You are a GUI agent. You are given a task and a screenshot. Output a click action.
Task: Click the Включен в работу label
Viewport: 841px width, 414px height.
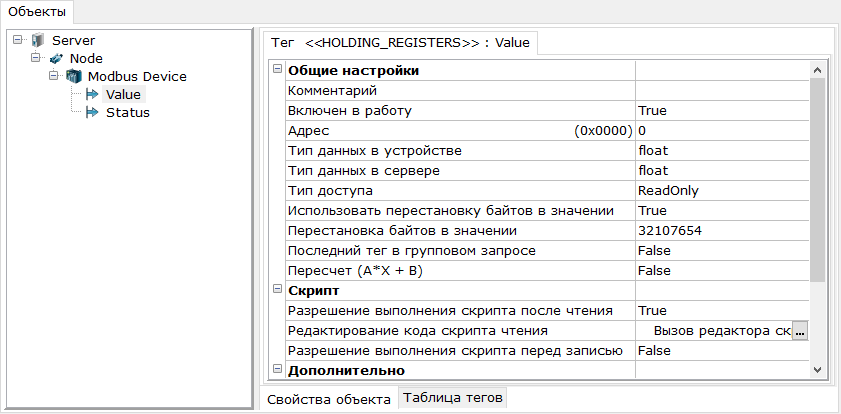click(x=350, y=111)
